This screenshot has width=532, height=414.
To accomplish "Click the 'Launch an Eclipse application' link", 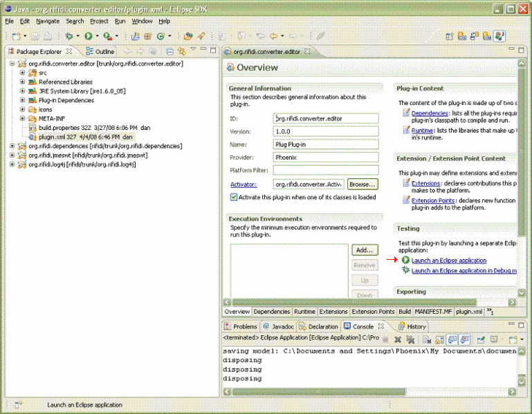I will 448,261.
